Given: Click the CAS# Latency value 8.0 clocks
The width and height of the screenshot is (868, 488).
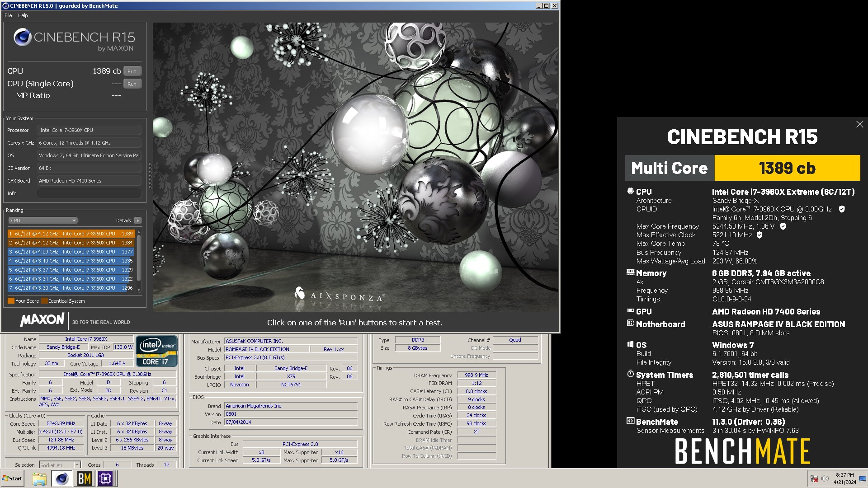Looking at the screenshot, I should [x=476, y=391].
